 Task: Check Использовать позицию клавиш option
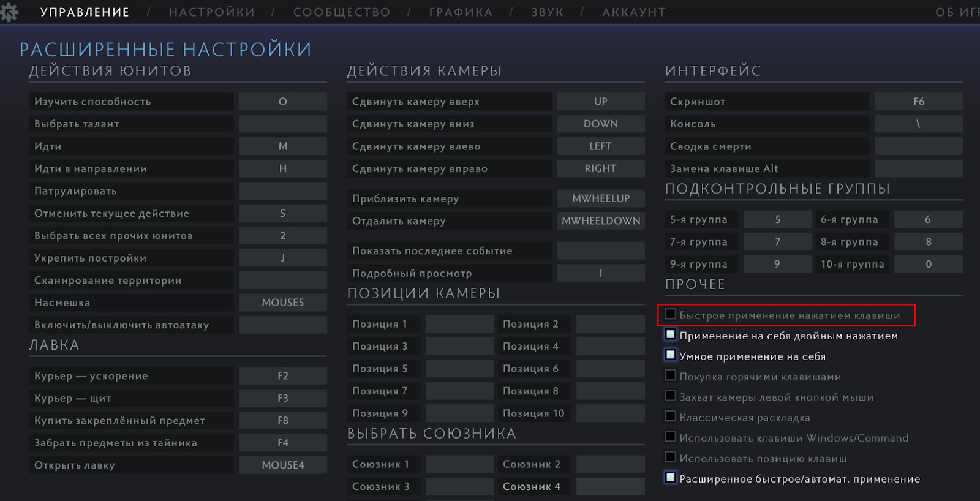(671, 457)
